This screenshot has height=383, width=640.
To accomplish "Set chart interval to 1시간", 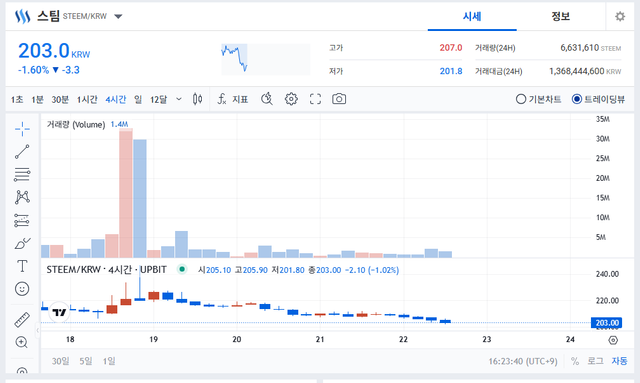I will click(87, 99).
